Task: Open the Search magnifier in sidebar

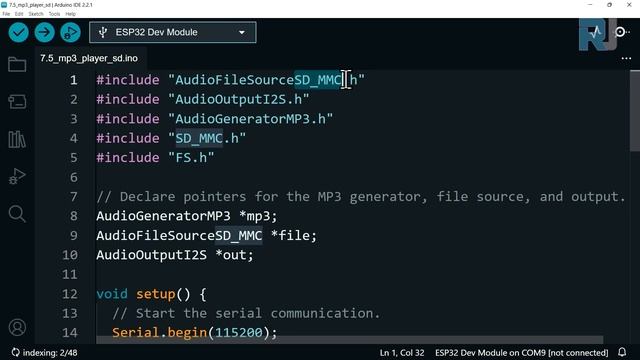Action: [x=17, y=213]
